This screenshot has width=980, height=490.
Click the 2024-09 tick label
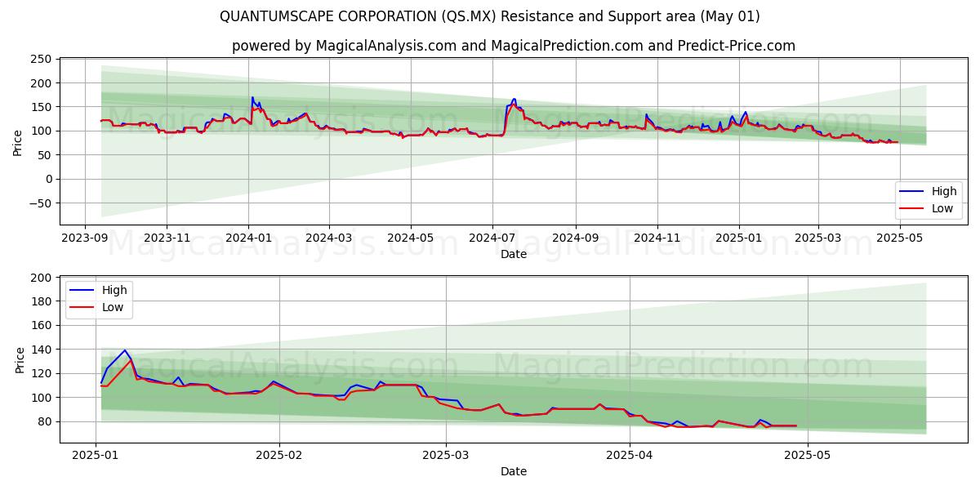[576, 237]
